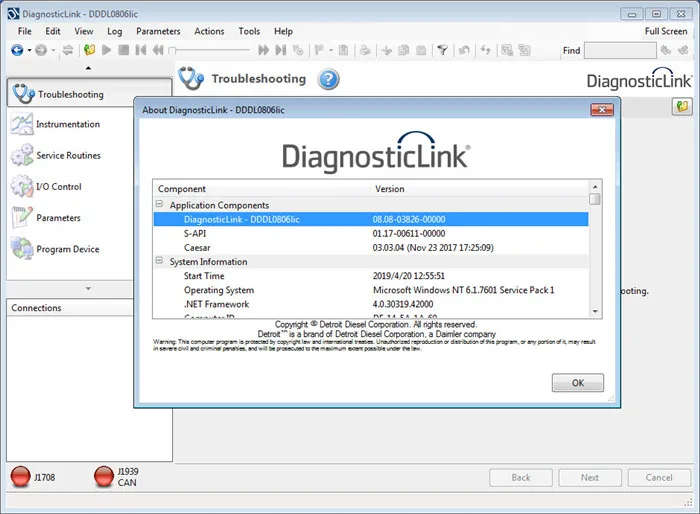Click the J1939 CAN red status indicator
Viewport: 700px width, 514px height.
[x=104, y=476]
